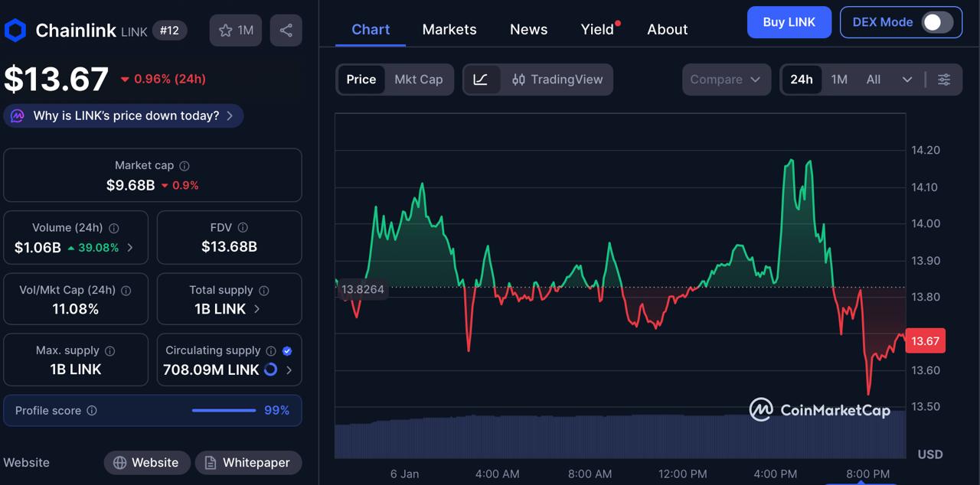The width and height of the screenshot is (980, 485).
Task: Switch to TradingView candlestick view
Action: (x=557, y=79)
